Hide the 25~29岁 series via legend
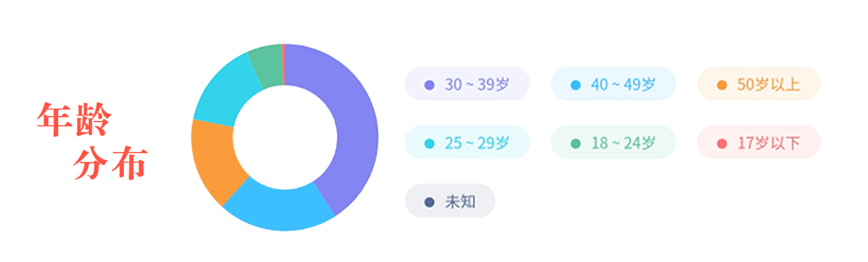868x262 pixels. (467, 143)
